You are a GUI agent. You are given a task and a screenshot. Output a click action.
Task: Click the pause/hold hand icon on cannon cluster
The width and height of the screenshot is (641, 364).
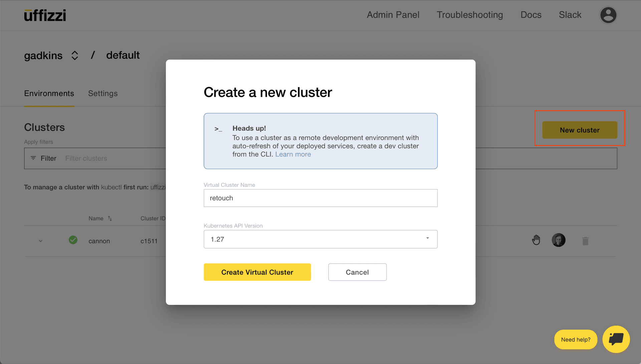[536, 240]
